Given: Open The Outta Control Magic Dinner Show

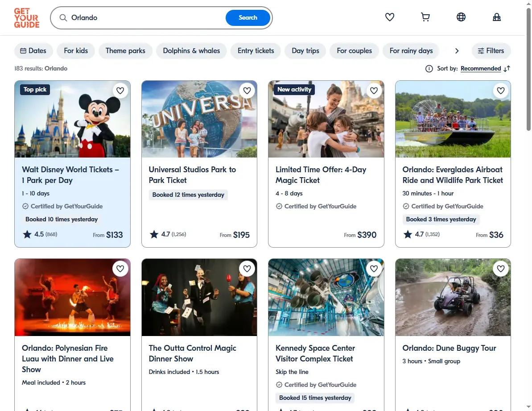Looking at the screenshot, I should pyautogui.click(x=192, y=353).
